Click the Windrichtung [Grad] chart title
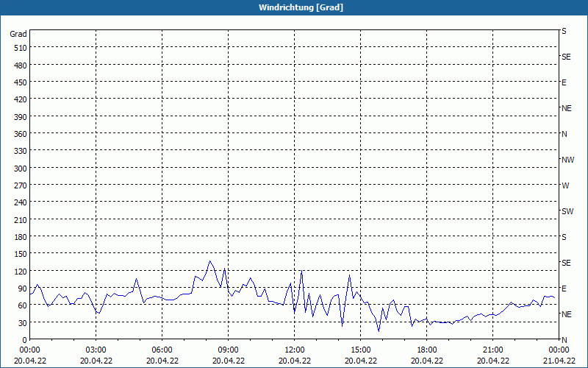 coord(301,7)
